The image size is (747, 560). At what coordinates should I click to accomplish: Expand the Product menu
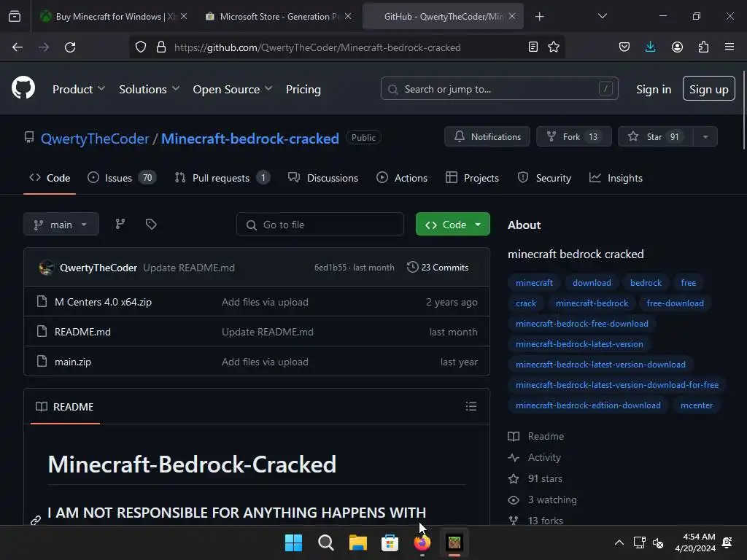pos(79,89)
